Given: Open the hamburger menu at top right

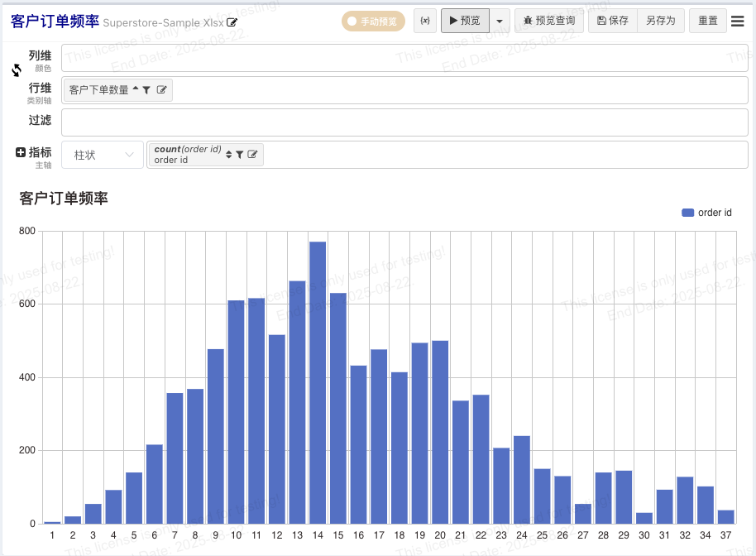Looking at the screenshot, I should pyautogui.click(x=738, y=22).
